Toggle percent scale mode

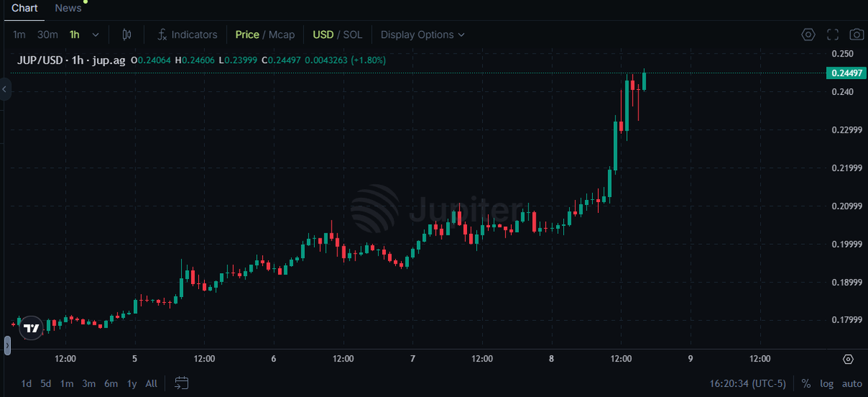click(806, 384)
